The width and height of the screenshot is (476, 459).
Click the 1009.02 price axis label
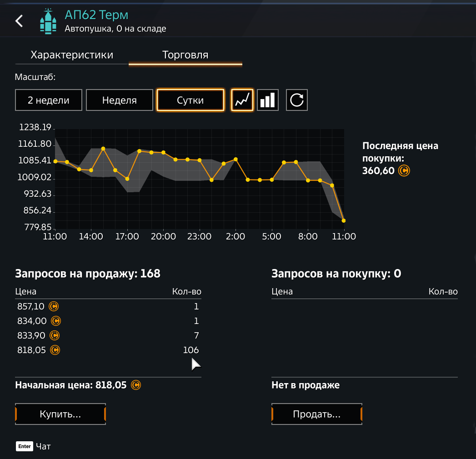coord(34,177)
